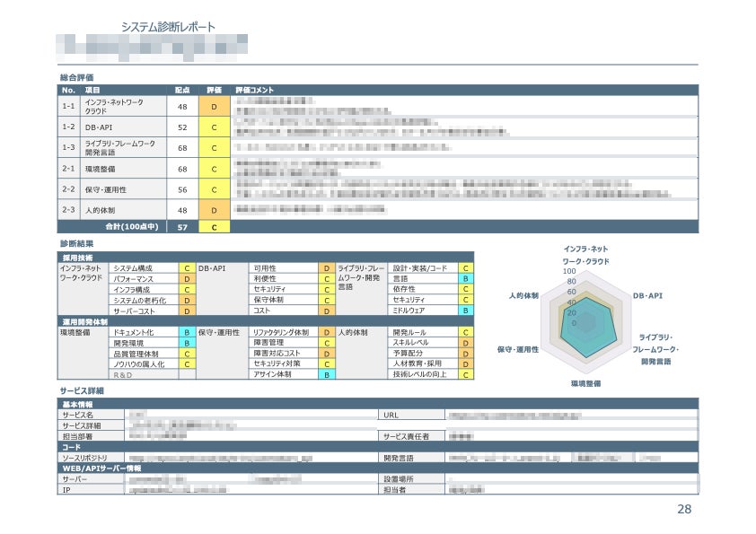Select the 依存性 row label
The width and height of the screenshot is (756, 534).
click(403, 289)
